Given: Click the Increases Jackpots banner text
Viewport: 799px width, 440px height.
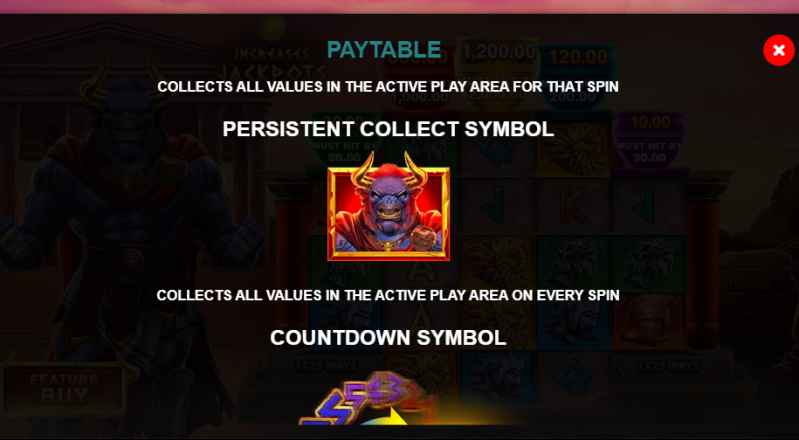Looking at the screenshot, I should [x=280, y=62].
